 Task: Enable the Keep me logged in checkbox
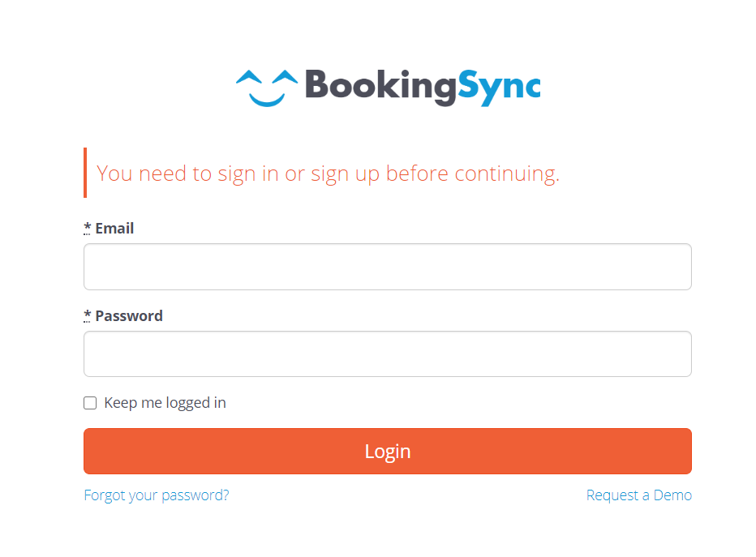[x=90, y=403]
